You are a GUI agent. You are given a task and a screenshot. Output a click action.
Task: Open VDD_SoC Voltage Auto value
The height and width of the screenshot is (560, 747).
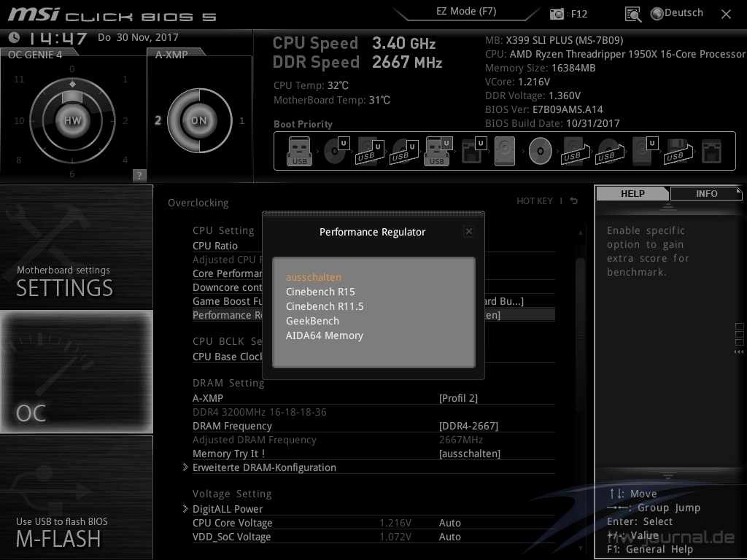tap(449, 537)
